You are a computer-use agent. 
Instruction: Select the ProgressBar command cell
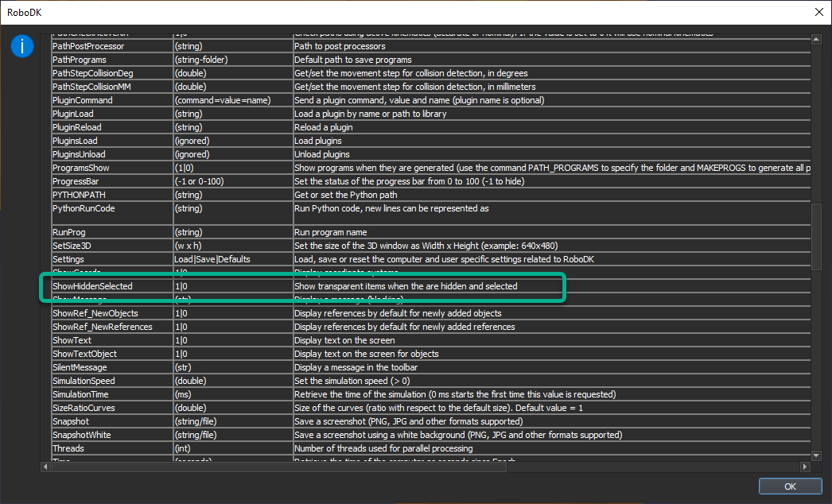click(76, 181)
